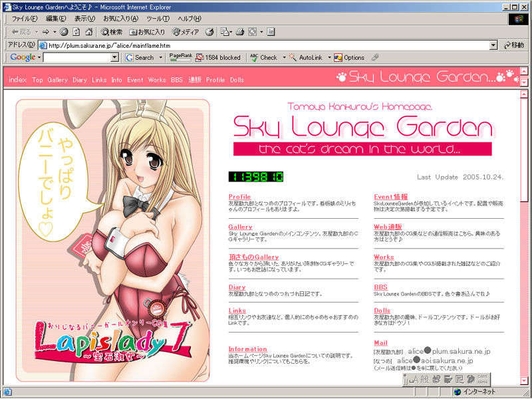532x399 pixels.
Task: Open the Forward button history dropdown
Action: (55, 32)
